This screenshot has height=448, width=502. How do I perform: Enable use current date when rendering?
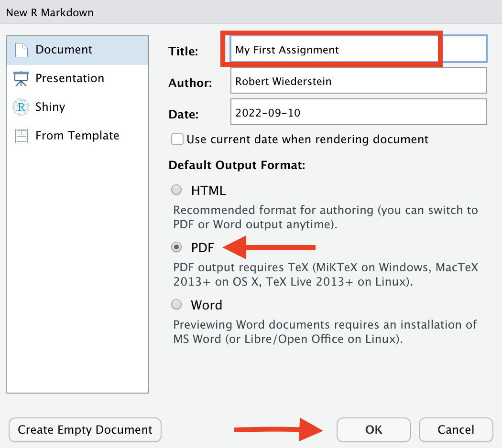(177, 139)
